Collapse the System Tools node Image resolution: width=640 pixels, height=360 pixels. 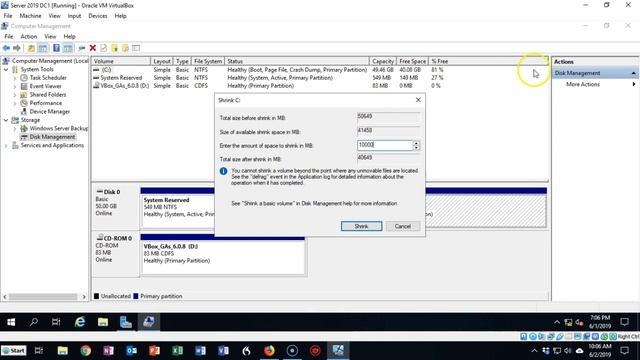coord(6,69)
